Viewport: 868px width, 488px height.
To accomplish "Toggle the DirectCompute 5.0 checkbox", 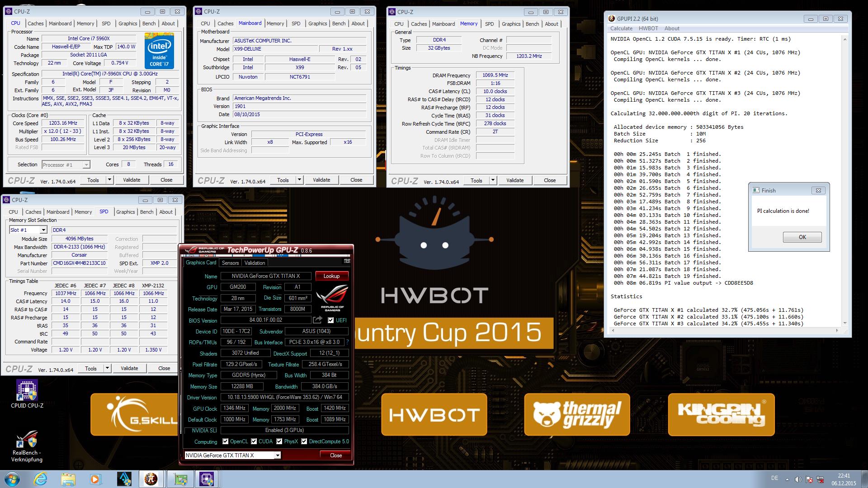I will (304, 441).
